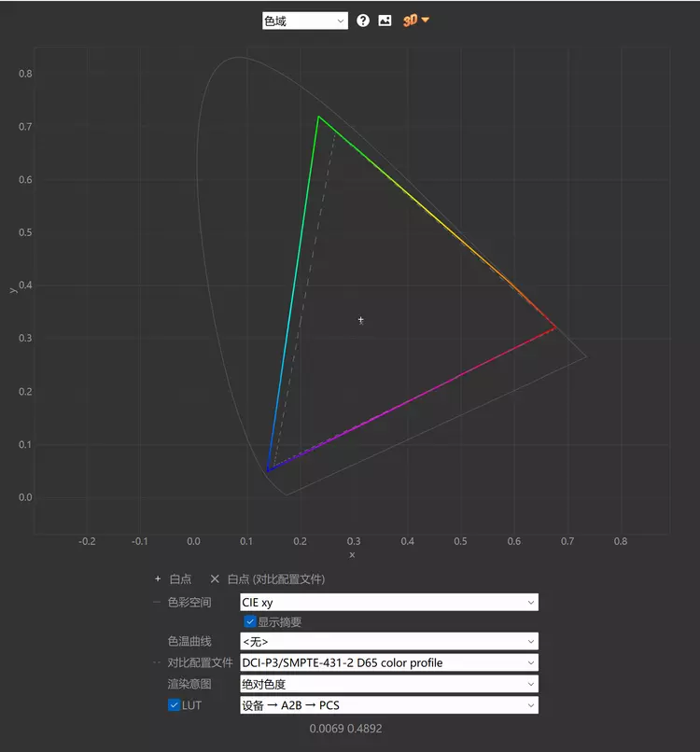Click the help question mark icon

pos(363,21)
